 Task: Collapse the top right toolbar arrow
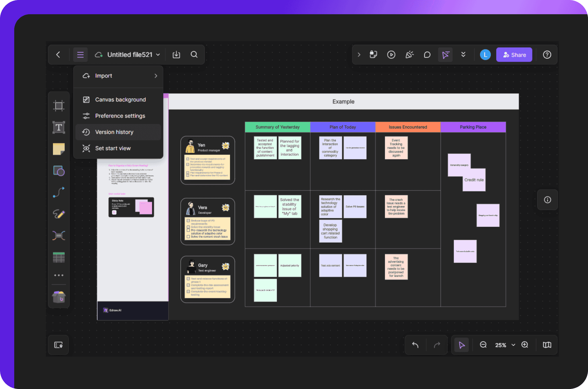(x=359, y=55)
